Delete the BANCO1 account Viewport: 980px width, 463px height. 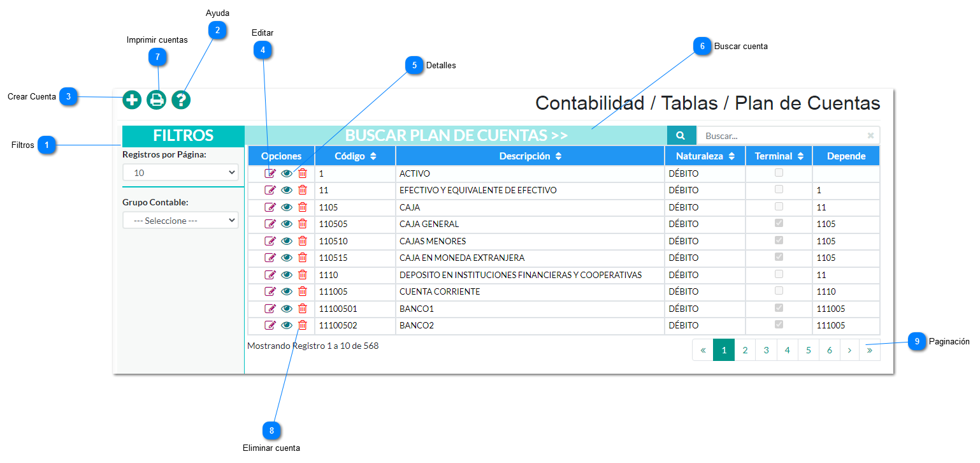[x=303, y=309]
